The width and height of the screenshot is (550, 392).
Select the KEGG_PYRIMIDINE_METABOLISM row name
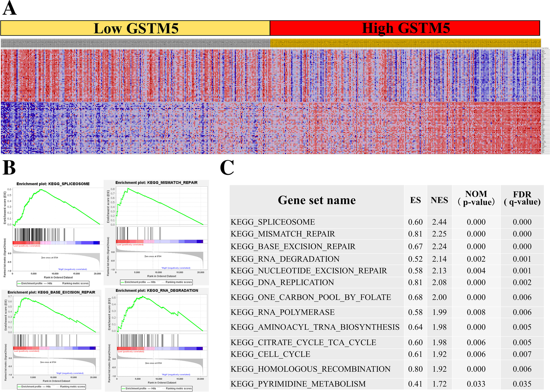click(x=298, y=384)
